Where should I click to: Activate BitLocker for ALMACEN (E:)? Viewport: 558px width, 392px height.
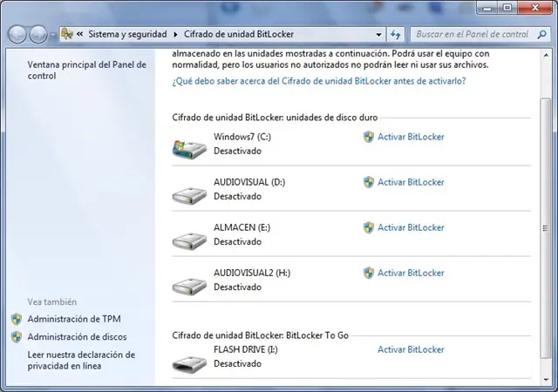tap(411, 227)
